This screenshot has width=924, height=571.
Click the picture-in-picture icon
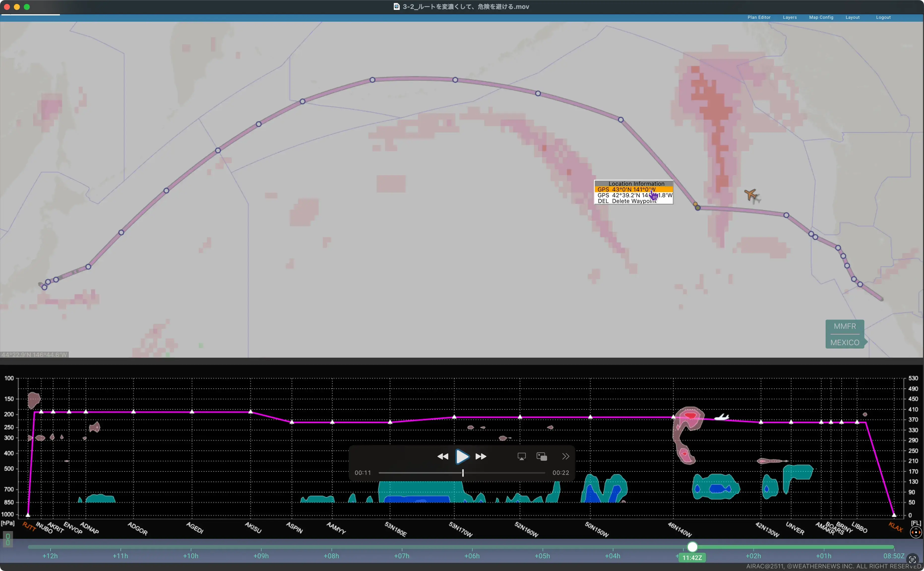click(x=542, y=457)
